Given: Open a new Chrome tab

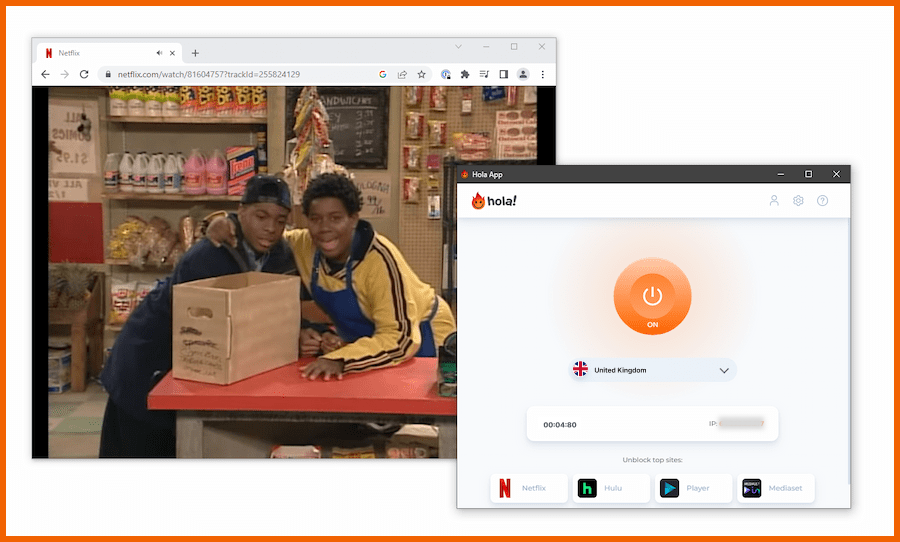Looking at the screenshot, I should pos(195,53).
